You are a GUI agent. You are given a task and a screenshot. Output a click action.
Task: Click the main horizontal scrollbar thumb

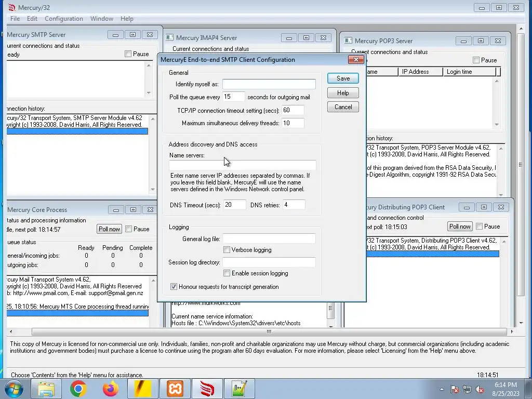[269, 331]
